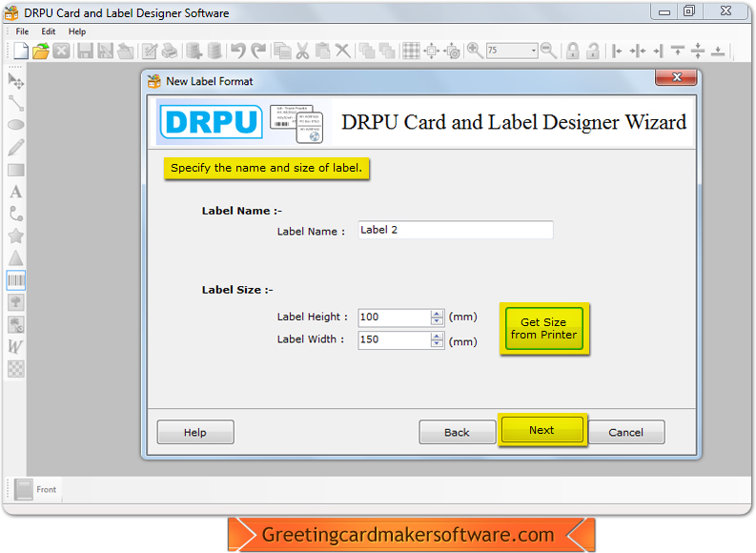Select the Star shape tool

click(16, 236)
